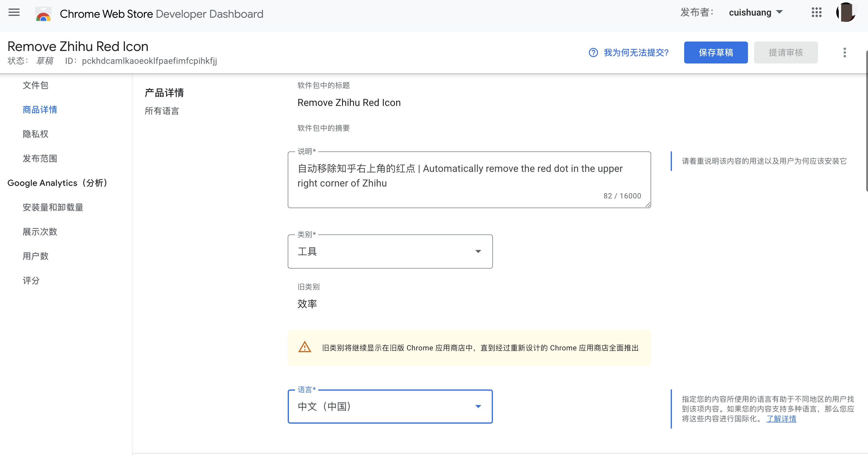Click 我为何无法提交 link
Image resolution: width=868 pixels, height=456 pixels.
tap(636, 52)
